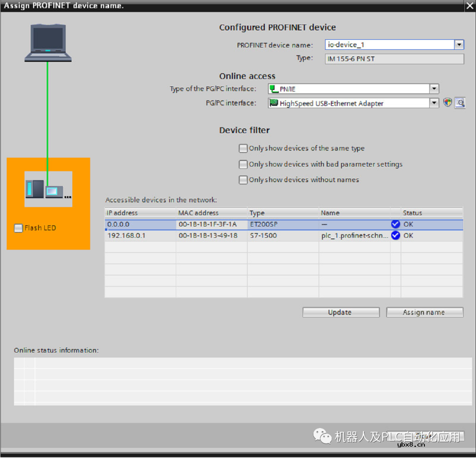Click the blue checkmark status icon for ET200SP

395,224
